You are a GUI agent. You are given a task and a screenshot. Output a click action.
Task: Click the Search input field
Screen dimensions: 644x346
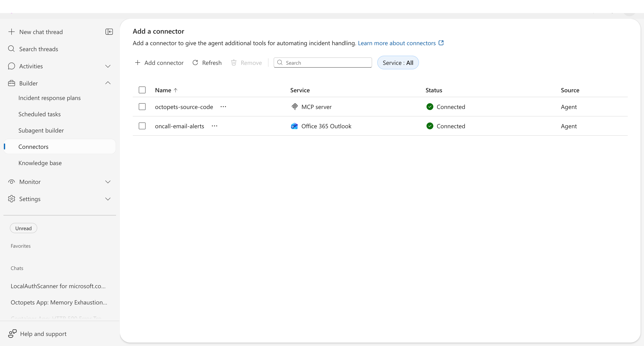point(323,63)
